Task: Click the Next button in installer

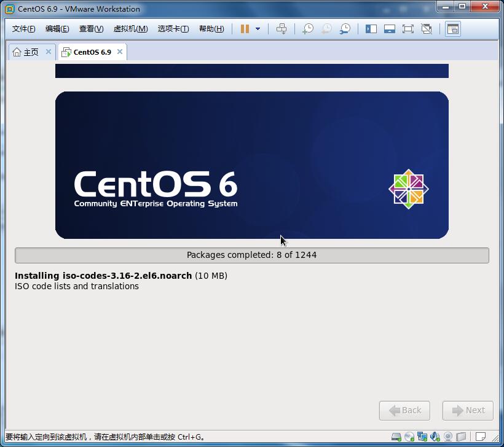Action: click(468, 410)
